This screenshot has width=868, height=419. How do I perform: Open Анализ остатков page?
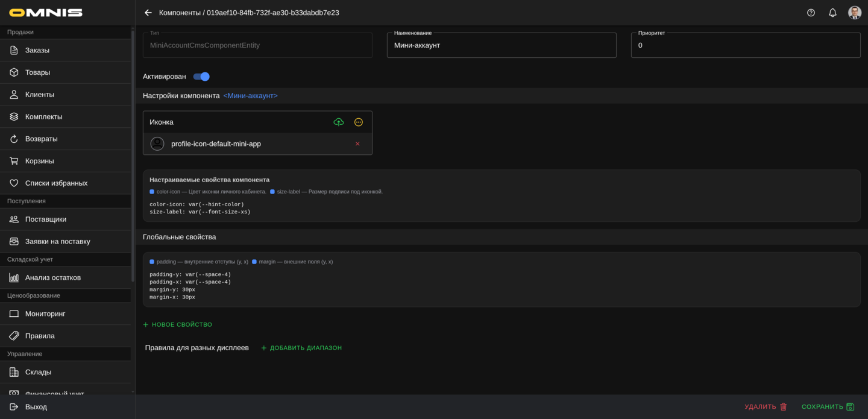pos(53,277)
